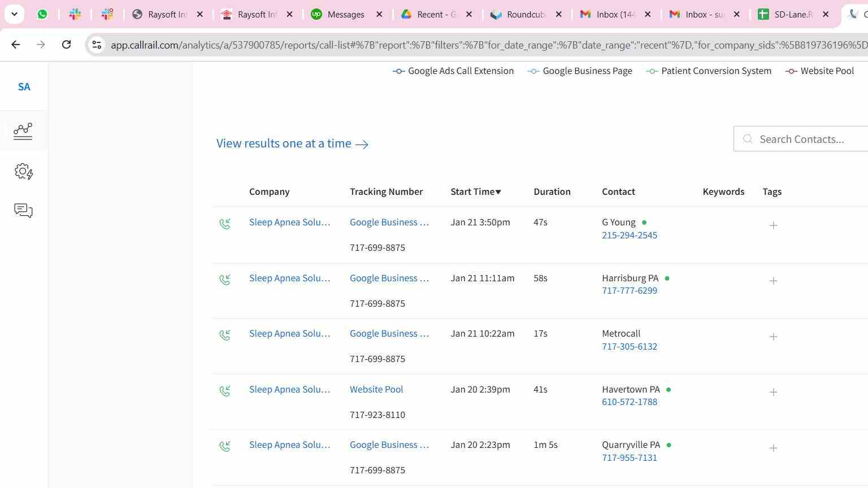Screen dimensions: 868x488
Task: Select the 47s duration cell
Action: tap(540, 223)
